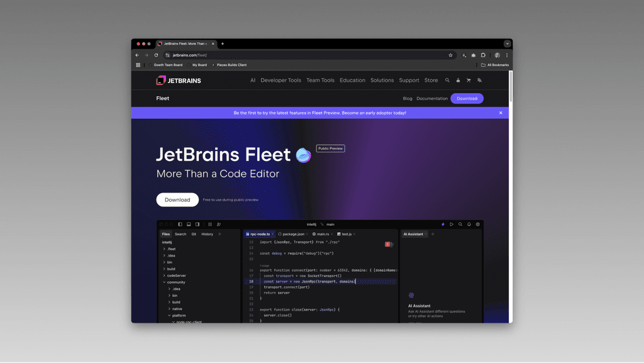This screenshot has height=363, width=644.
Task: Click the browser forward arrow
Action: (x=147, y=55)
